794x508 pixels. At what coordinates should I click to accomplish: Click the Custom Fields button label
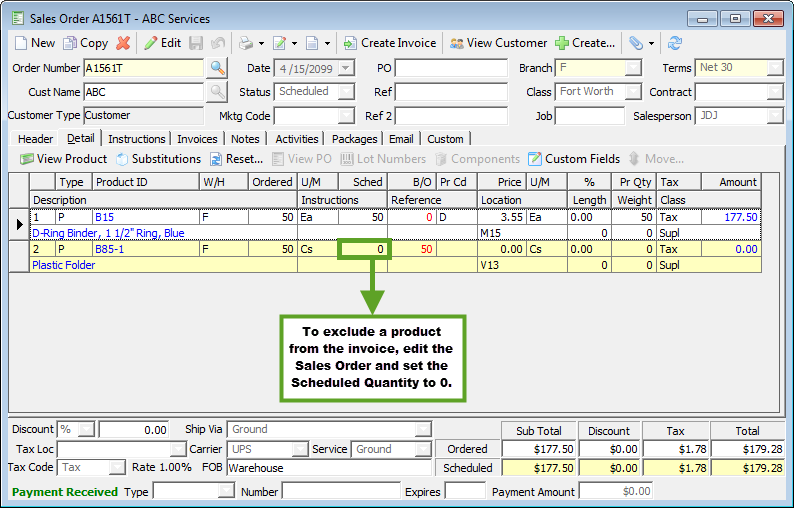pos(582,159)
